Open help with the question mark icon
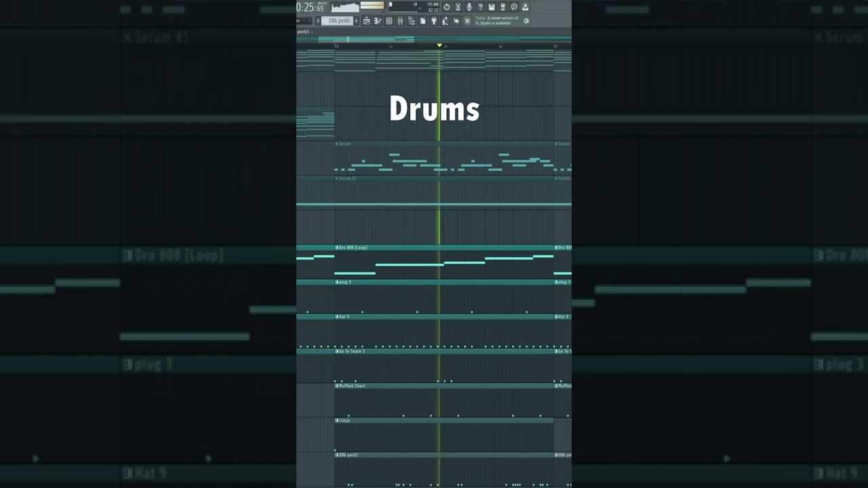Image resolution: width=868 pixels, height=488 pixels. (480, 7)
